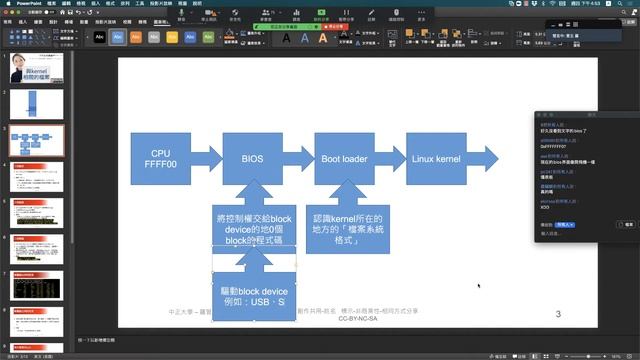Open the text effects dropdown
This screenshot has height=360, width=640.
click(x=367, y=42)
